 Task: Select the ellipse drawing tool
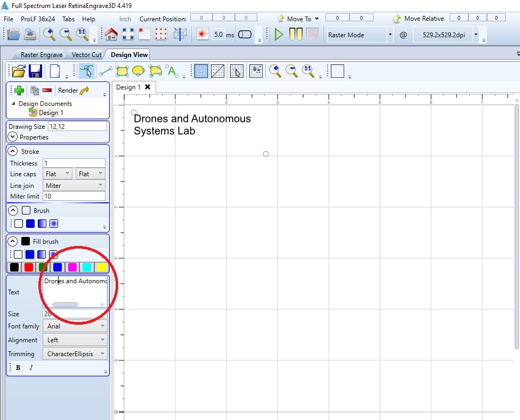coord(139,71)
